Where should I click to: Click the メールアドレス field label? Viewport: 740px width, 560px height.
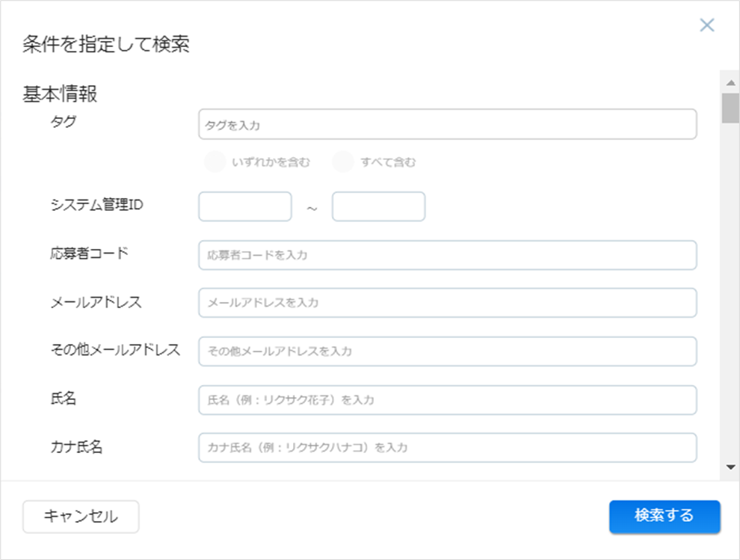click(x=96, y=302)
